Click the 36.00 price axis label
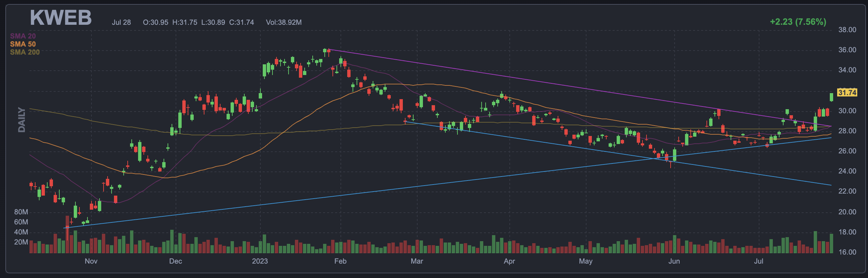868x278 pixels. tap(847, 50)
